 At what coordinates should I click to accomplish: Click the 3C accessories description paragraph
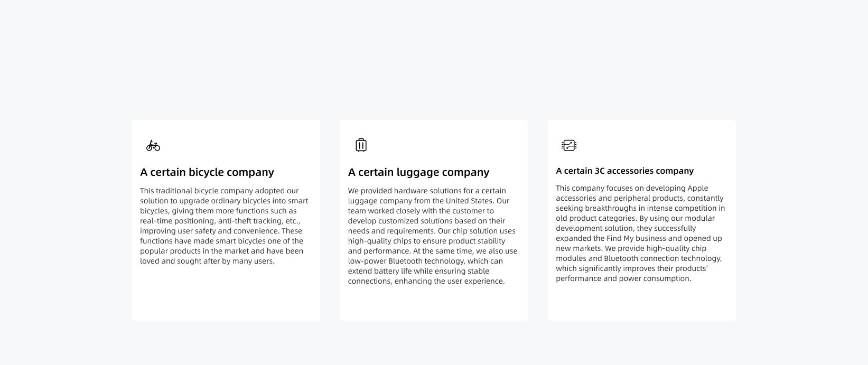click(x=640, y=233)
